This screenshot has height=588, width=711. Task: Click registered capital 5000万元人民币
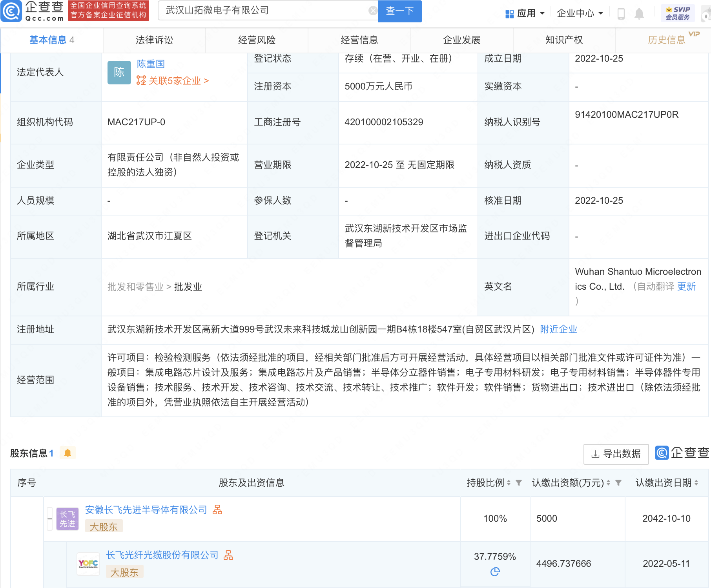point(378,86)
